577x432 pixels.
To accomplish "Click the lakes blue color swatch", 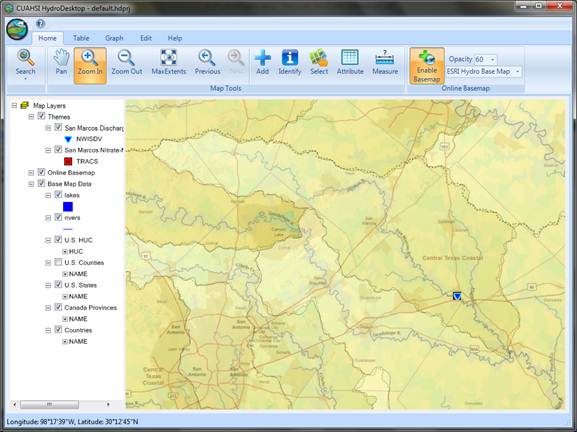I will (x=68, y=206).
